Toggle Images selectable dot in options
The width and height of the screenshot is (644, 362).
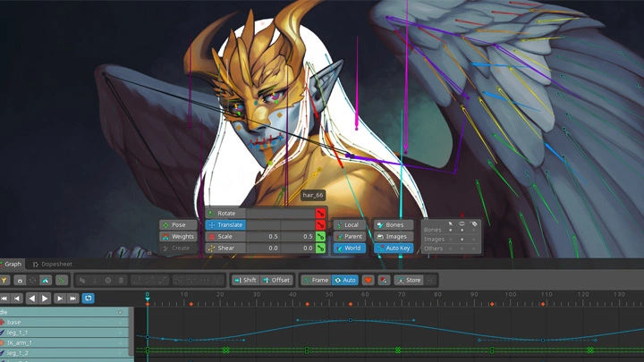coord(451,240)
